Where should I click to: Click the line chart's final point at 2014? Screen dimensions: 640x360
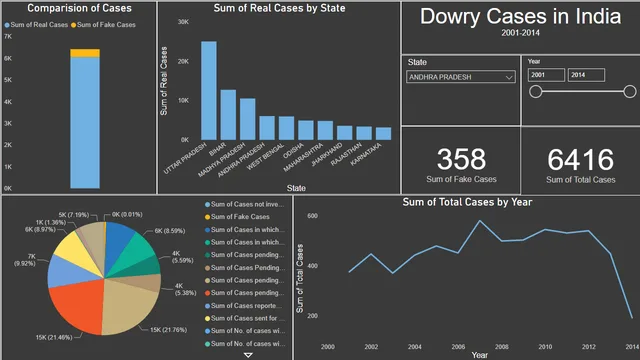coord(632,318)
